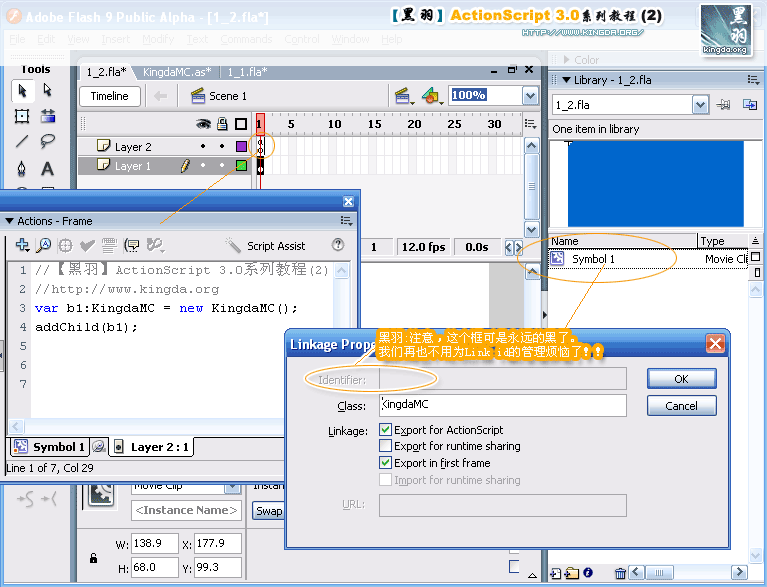The image size is (767, 587).
Task: Click Pin current library icon
Action: (723, 105)
